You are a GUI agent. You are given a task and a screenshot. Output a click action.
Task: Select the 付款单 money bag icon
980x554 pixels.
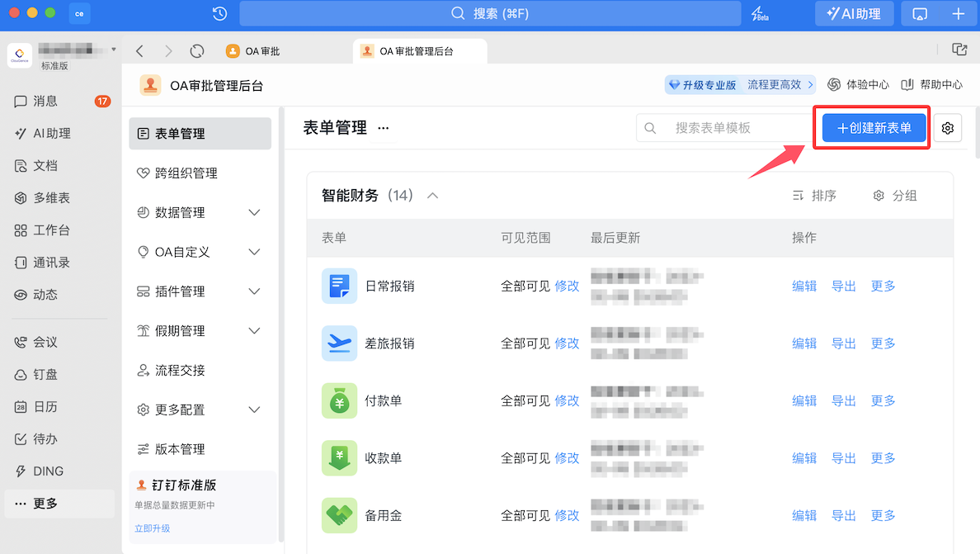tap(339, 400)
